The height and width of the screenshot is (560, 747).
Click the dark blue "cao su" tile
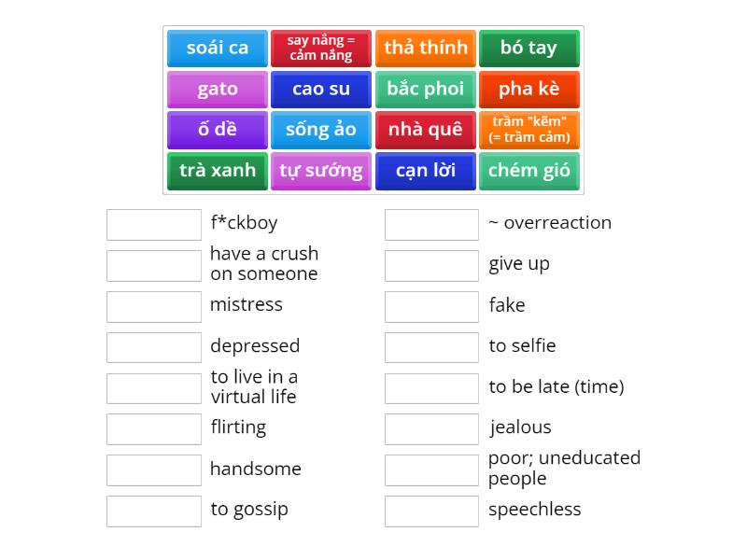pos(321,89)
